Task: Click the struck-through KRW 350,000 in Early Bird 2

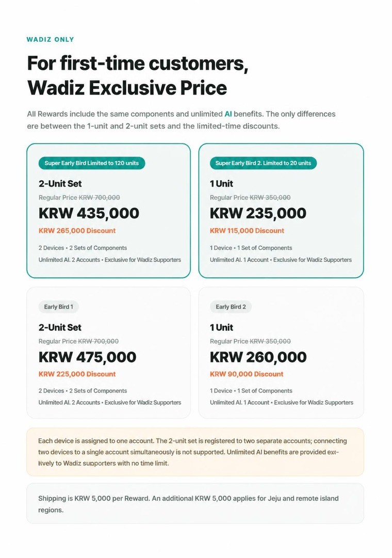Action: 270,341
